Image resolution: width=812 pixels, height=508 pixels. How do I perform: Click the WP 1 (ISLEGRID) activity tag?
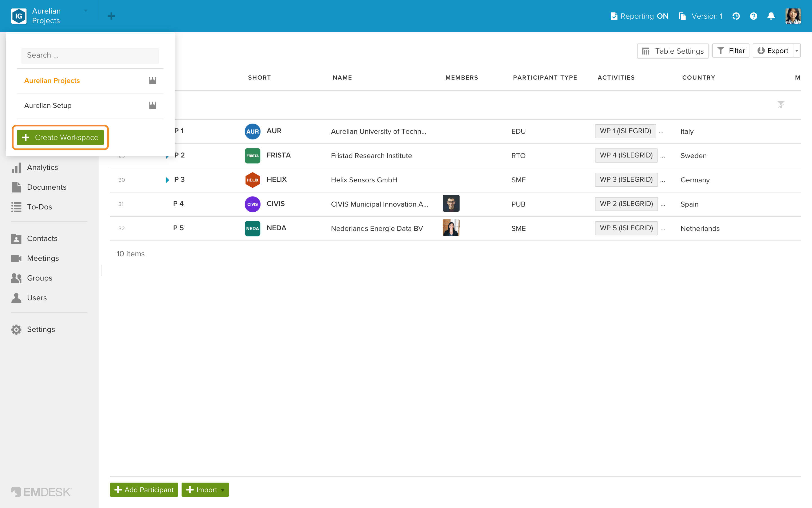click(625, 131)
